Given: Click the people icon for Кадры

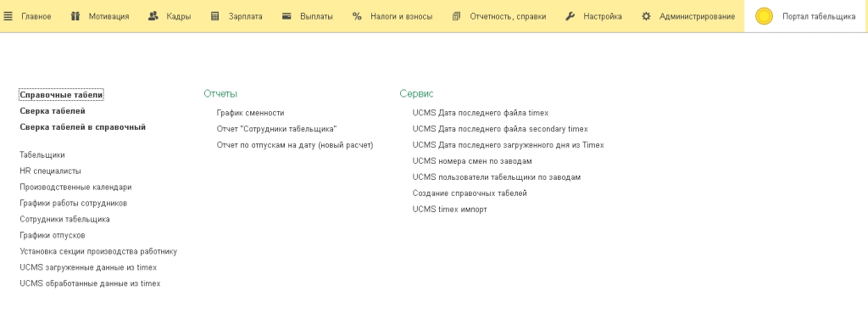Looking at the screenshot, I should click(153, 16).
